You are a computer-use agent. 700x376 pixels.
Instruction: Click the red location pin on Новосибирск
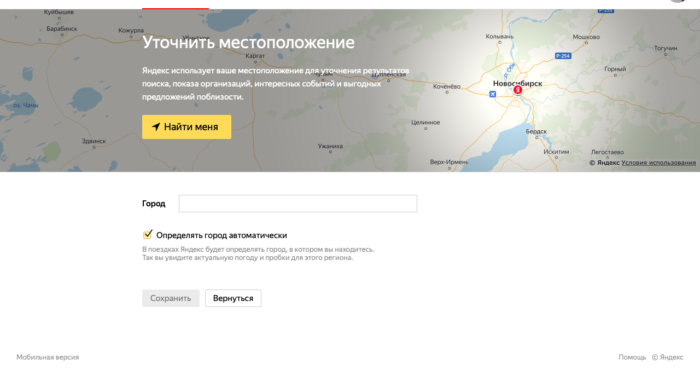tap(518, 91)
